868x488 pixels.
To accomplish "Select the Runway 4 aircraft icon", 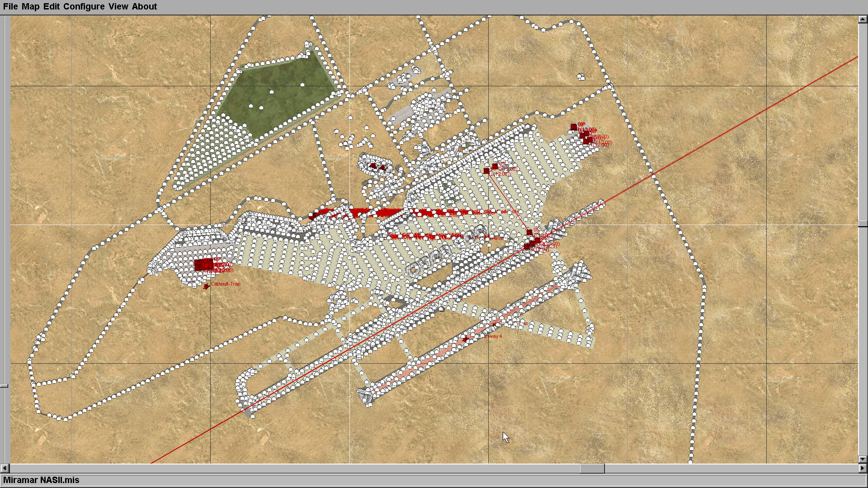I will coord(466,338).
